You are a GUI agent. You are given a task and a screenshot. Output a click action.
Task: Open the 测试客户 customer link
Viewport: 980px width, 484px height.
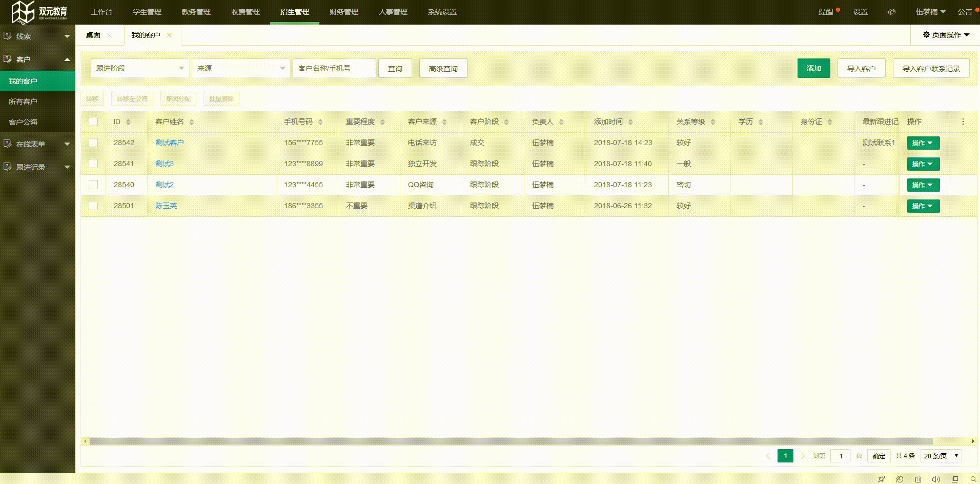click(169, 143)
